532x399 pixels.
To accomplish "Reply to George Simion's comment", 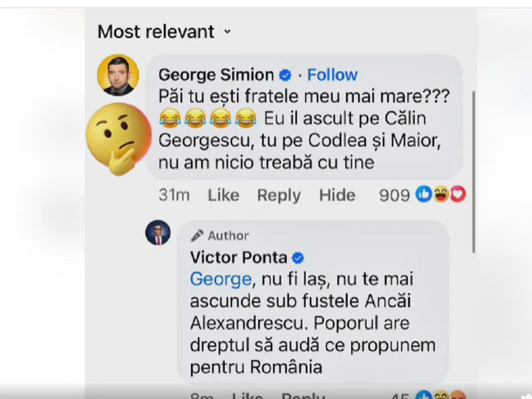I will coord(279,195).
